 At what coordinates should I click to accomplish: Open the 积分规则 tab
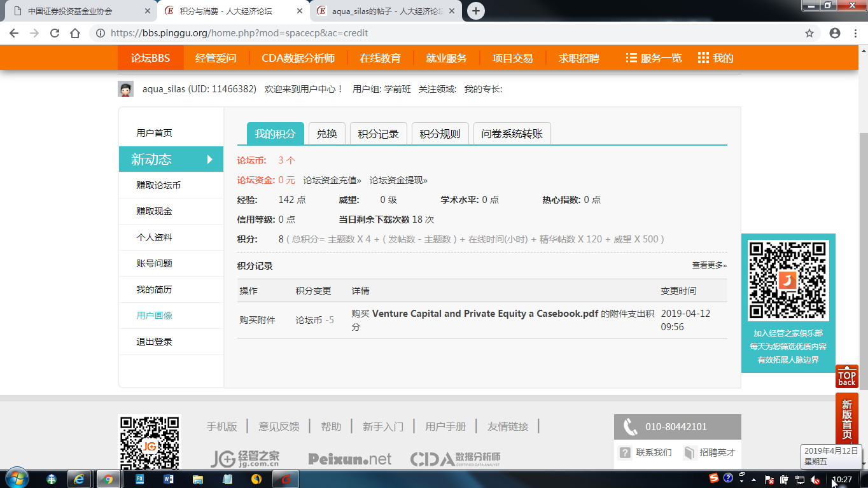point(440,134)
